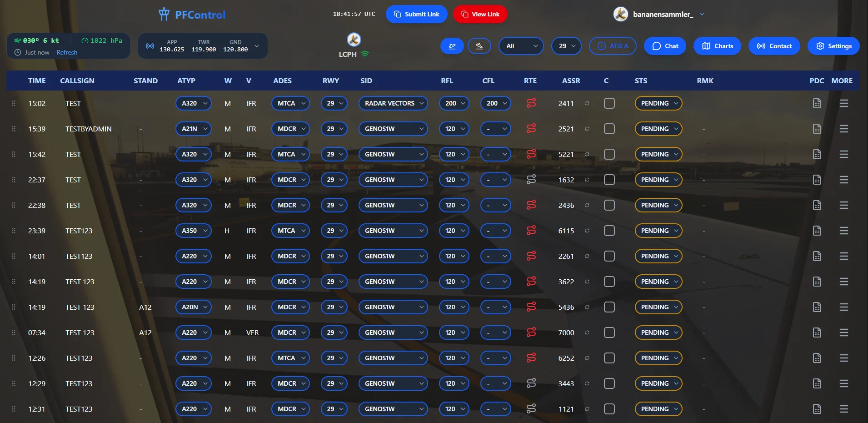Grab drag handle of 22:37 TEST row

pos(14,180)
